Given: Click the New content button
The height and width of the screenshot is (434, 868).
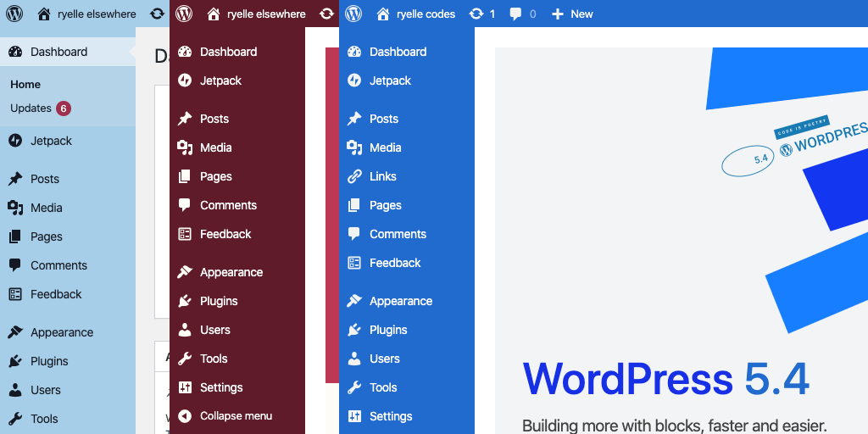Looking at the screenshot, I should click(572, 14).
